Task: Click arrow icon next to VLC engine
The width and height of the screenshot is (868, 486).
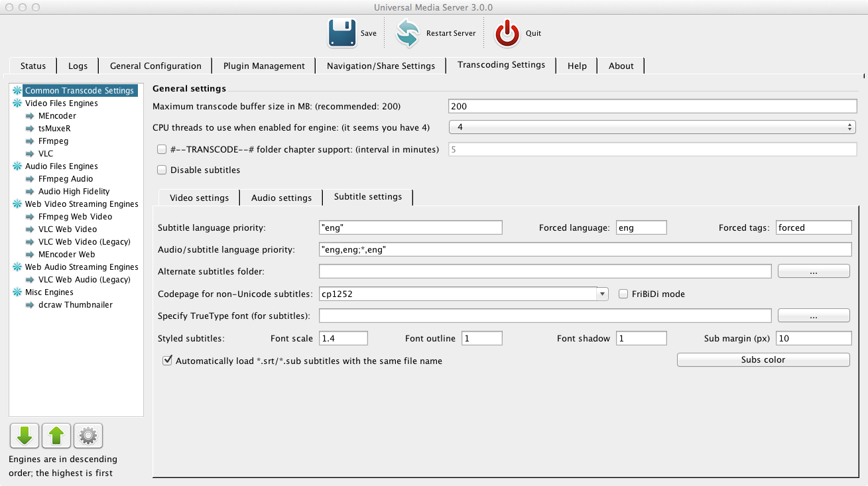Action: [x=30, y=154]
